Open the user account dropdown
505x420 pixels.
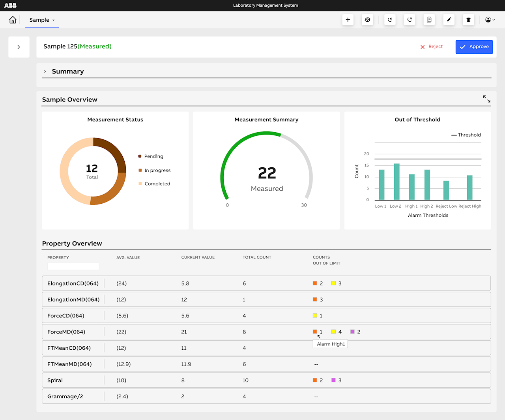pos(490,20)
